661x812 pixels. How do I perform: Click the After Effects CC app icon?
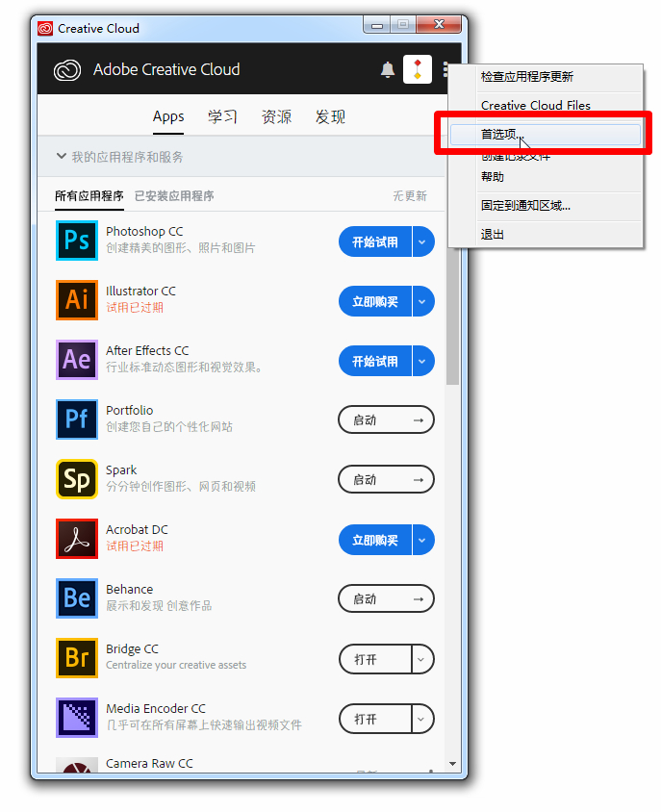[x=77, y=360]
